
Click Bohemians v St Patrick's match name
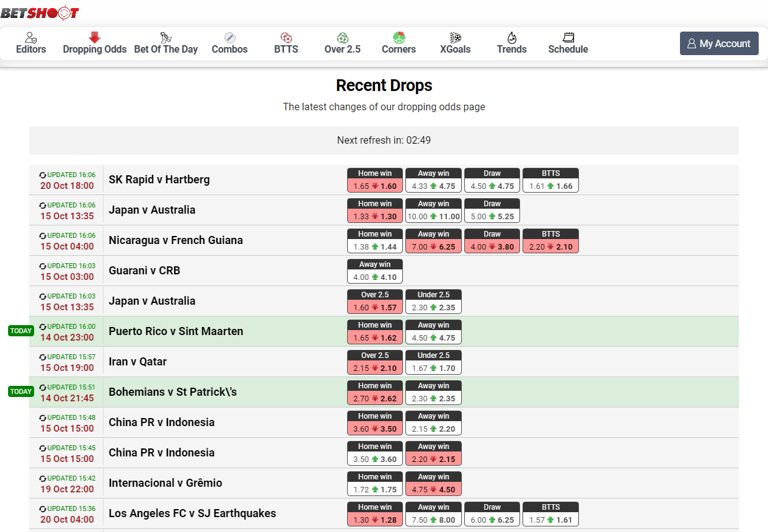[173, 392]
